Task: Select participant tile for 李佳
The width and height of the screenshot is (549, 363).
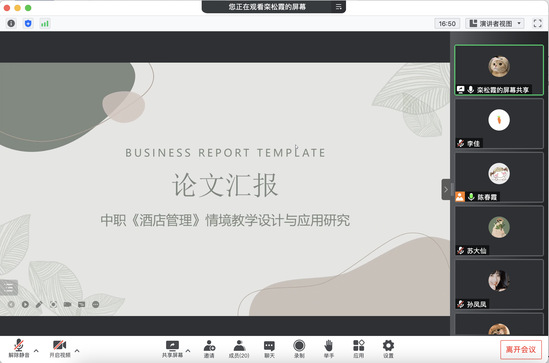Action: 499,124
